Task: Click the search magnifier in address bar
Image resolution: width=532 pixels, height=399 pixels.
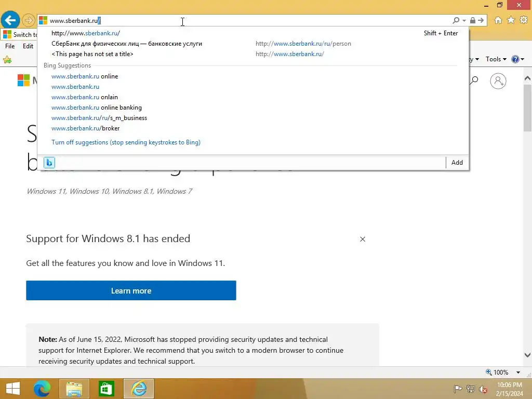Action: [x=456, y=20]
